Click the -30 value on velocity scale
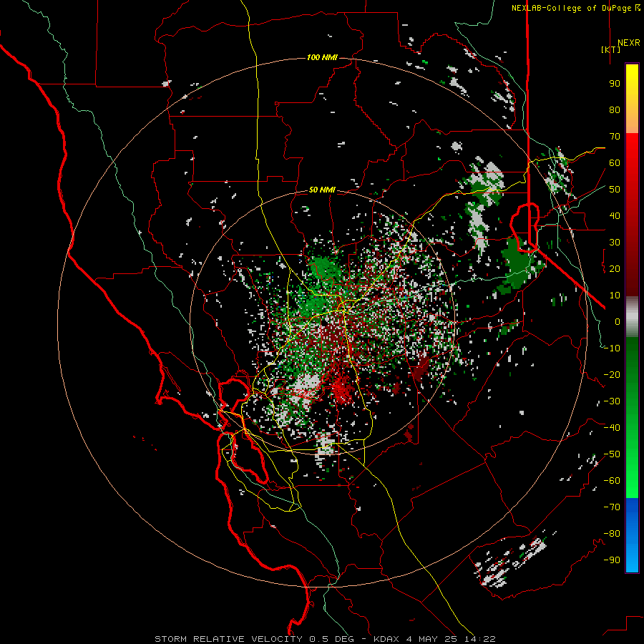This screenshot has width=644, height=644. tap(612, 401)
